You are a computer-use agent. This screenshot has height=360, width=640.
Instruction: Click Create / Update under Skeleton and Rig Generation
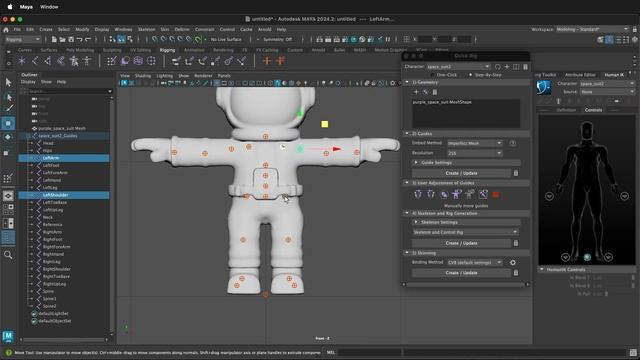461,243
